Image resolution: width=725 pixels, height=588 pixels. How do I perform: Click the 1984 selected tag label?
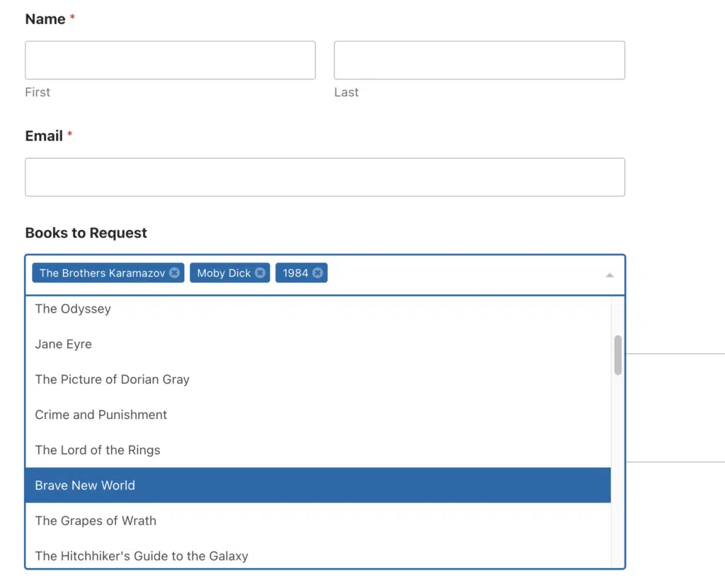click(x=295, y=272)
